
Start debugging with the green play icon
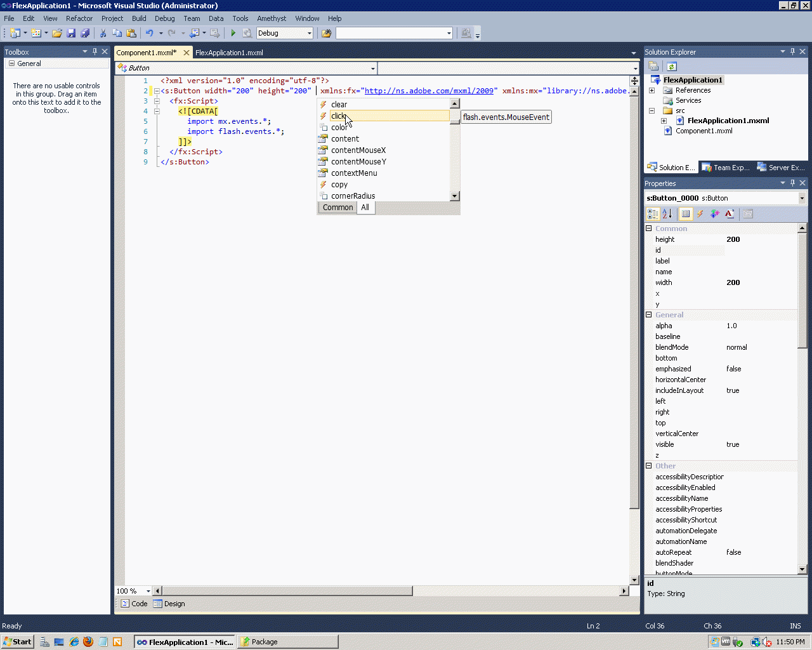[x=233, y=33]
